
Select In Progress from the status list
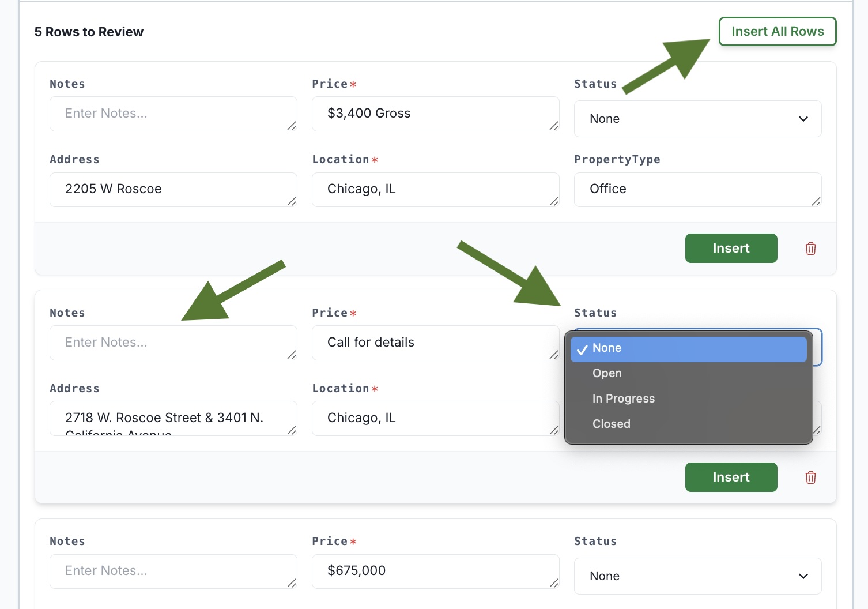tap(688, 399)
